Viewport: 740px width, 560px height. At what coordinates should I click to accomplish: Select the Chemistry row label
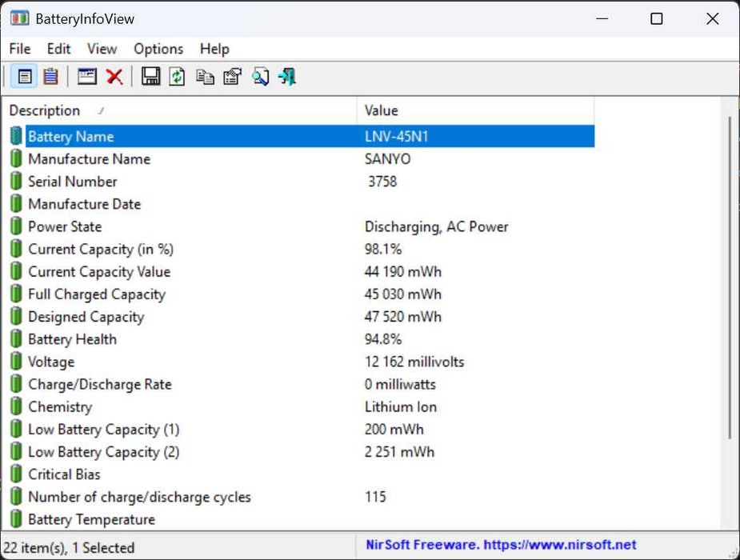coord(60,406)
